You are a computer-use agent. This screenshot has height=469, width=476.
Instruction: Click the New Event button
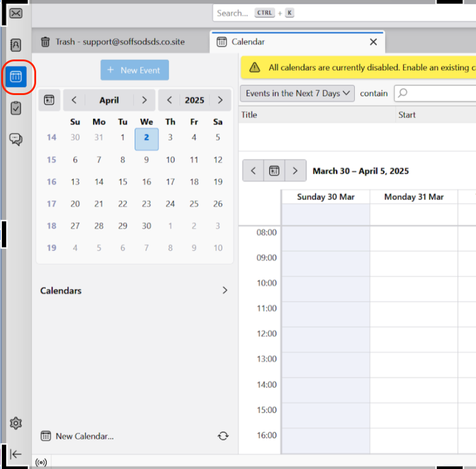tap(135, 70)
